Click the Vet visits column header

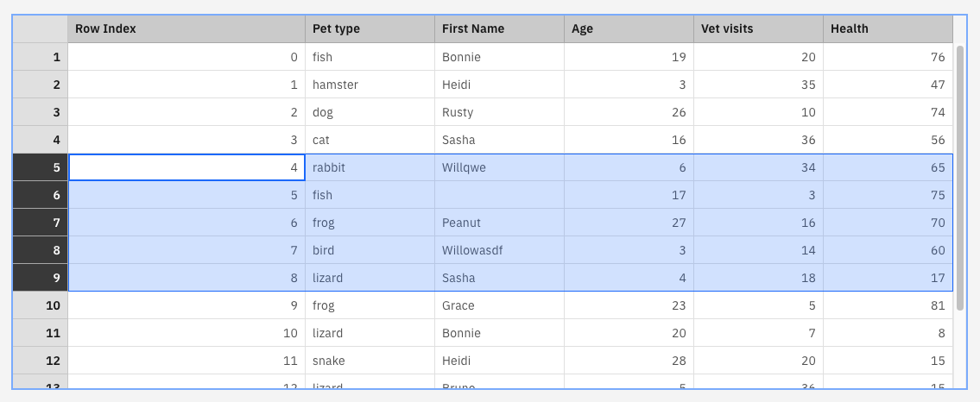(x=758, y=28)
